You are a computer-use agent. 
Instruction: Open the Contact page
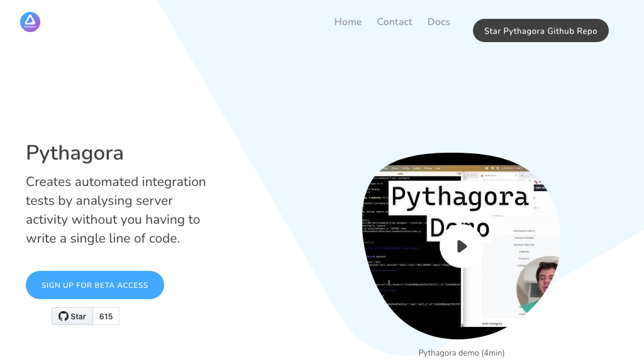(394, 22)
